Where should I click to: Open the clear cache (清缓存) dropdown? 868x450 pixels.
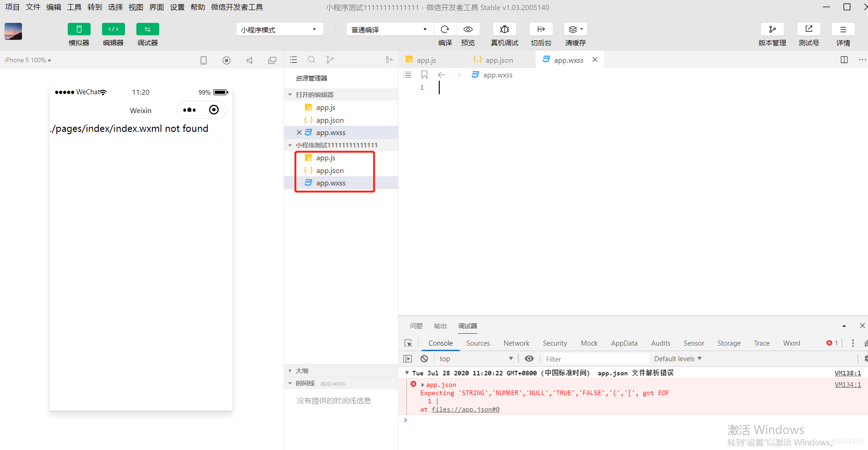(576, 29)
